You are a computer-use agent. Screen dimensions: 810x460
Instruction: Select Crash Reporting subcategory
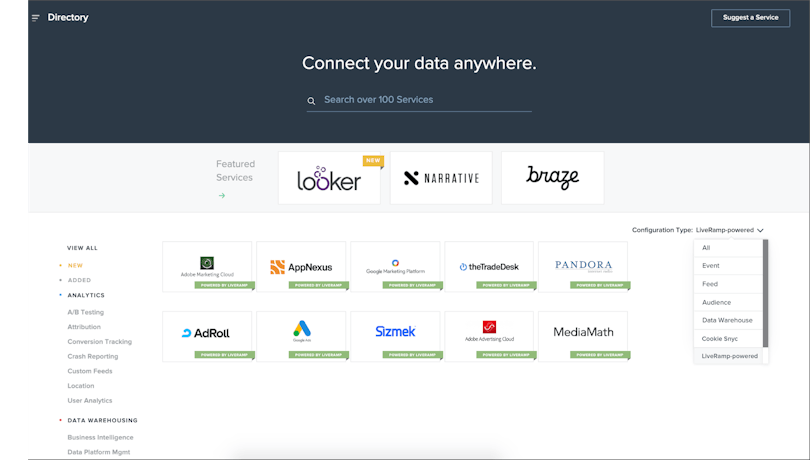(x=93, y=356)
